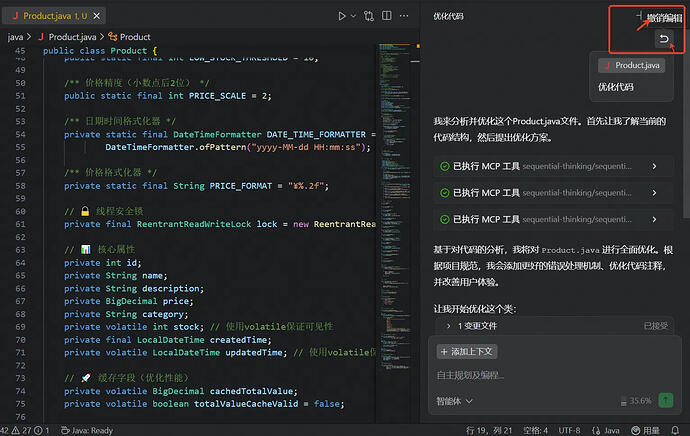This screenshot has width=690, height=436.
Task: Click the java folder in the breadcrumb
Action: [15, 37]
